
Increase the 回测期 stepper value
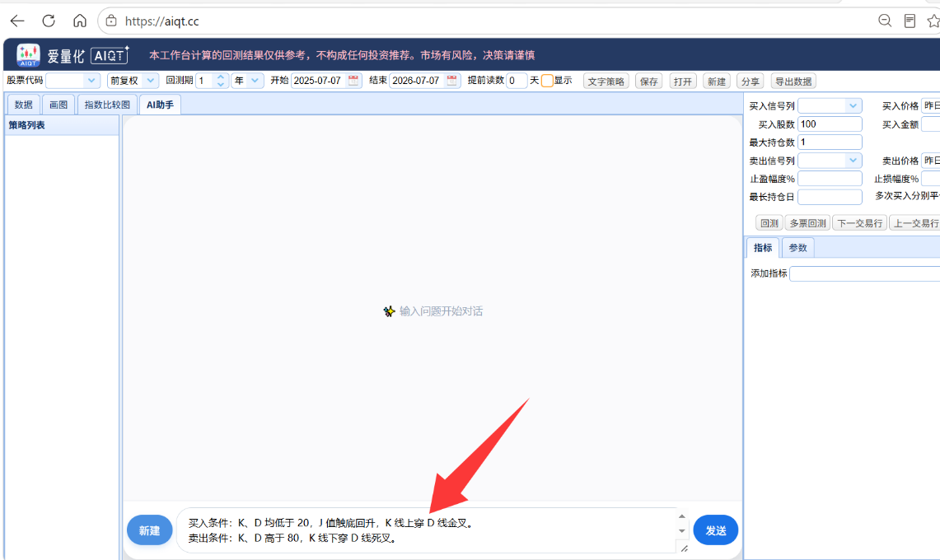(x=221, y=77)
